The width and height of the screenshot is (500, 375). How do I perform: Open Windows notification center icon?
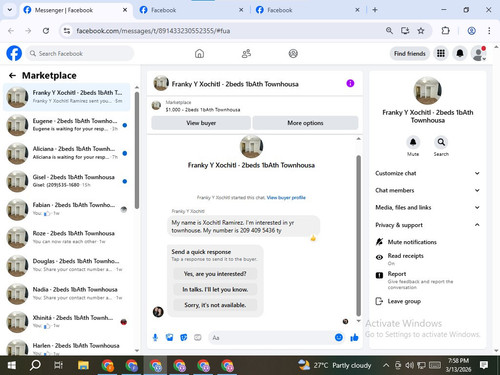(x=484, y=365)
